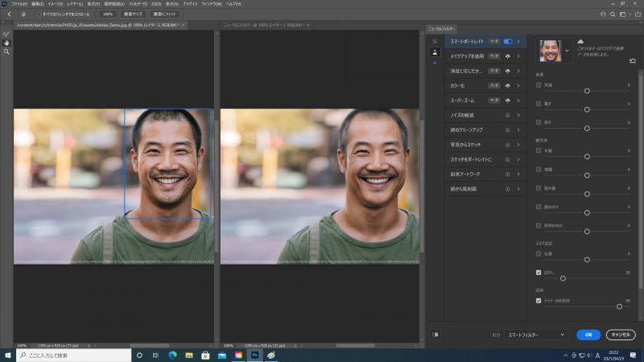Click the 画面サイズ button
The image size is (644, 362).
(133, 14)
